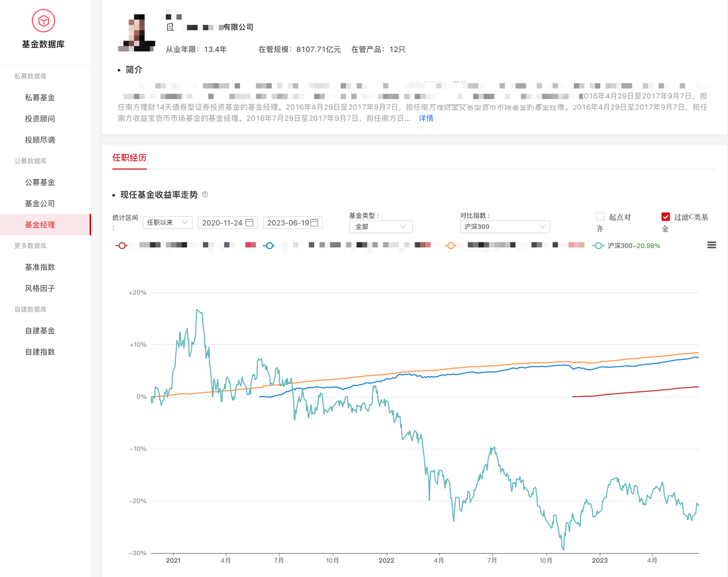This screenshot has height=577, width=728.
Task: Click the question mark beside 现任基金收益率走势
Action: [205, 195]
